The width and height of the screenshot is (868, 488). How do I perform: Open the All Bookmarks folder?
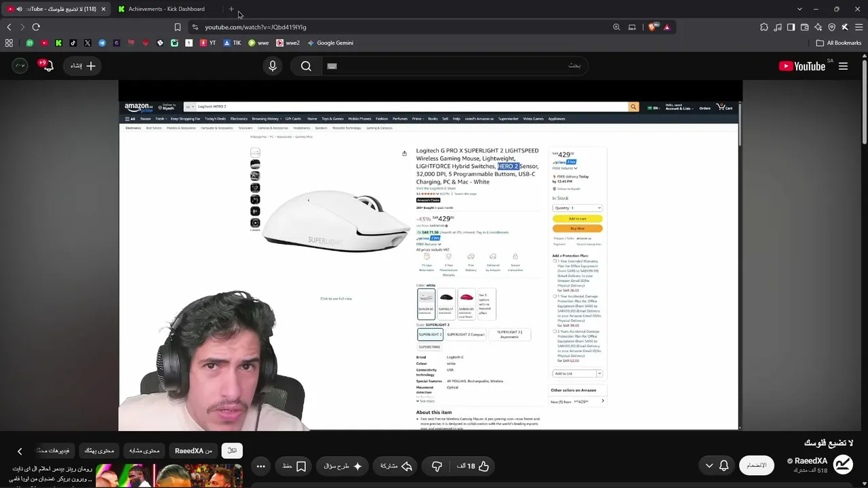[839, 43]
